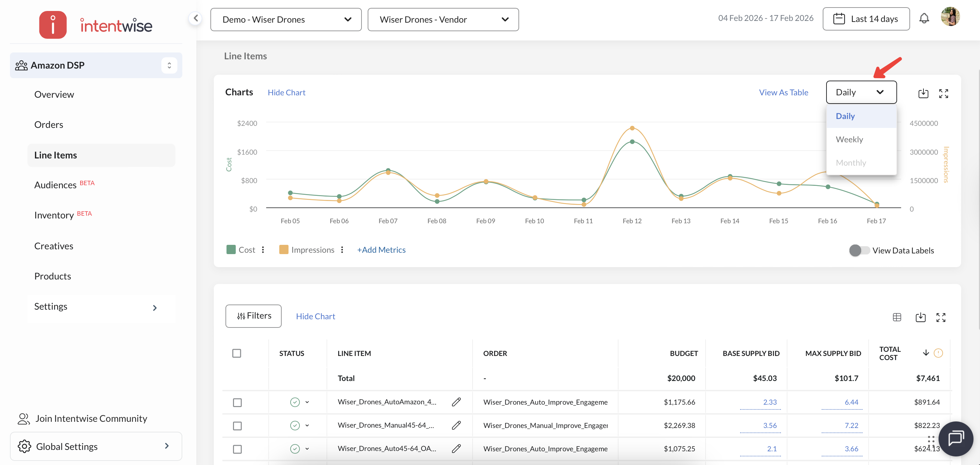Click the table fullscreen expand icon
Image resolution: width=980 pixels, height=465 pixels.
(x=941, y=317)
